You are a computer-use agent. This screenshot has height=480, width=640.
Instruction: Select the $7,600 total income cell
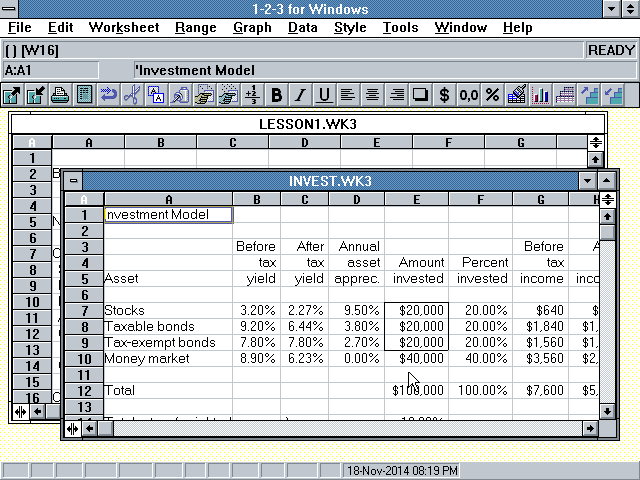(x=540, y=391)
